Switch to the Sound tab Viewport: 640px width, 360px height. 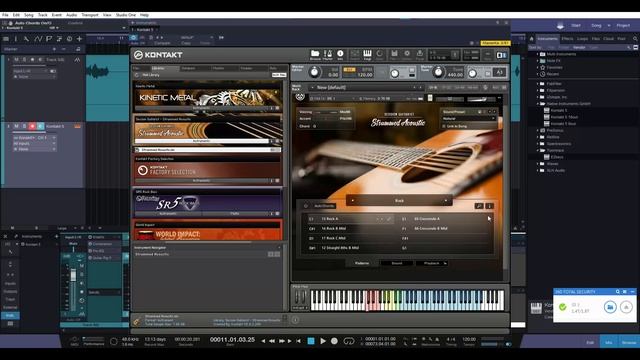397,263
